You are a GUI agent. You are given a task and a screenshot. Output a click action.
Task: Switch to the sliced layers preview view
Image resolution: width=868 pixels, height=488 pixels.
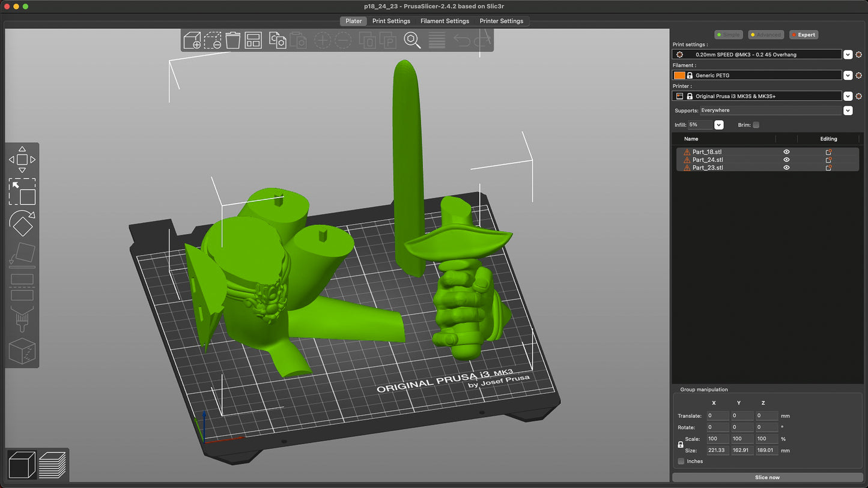tap(52, 465)
